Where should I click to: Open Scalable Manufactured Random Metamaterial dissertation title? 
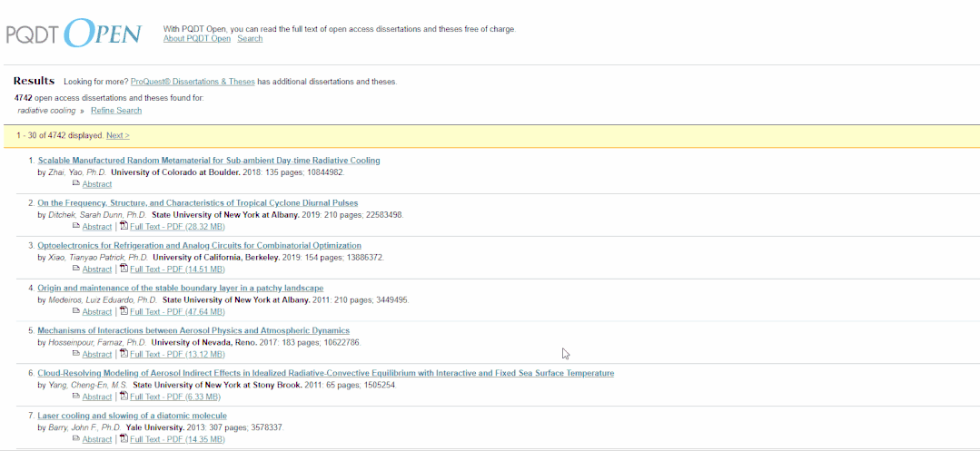point(209,161)
